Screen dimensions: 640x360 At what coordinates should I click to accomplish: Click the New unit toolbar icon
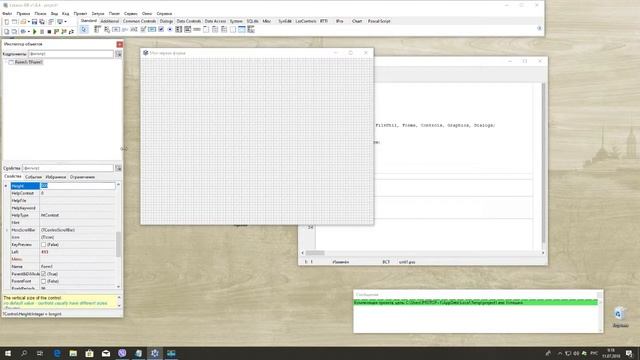pyautogui.click(x=7, y=22)
